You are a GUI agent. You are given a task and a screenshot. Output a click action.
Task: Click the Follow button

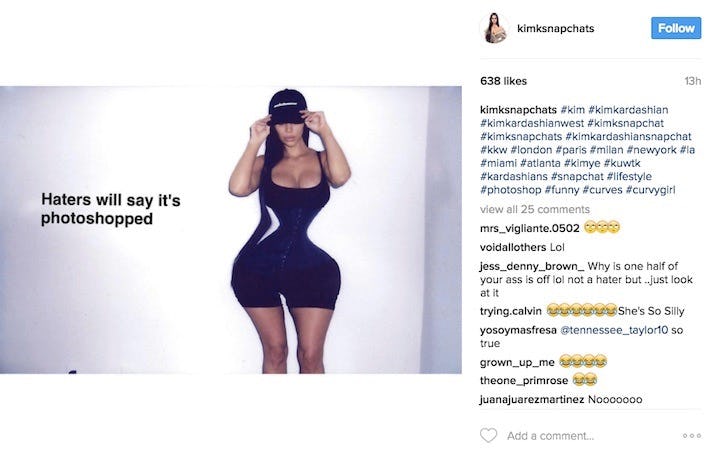pyautogui.click(x=676, y=28)
